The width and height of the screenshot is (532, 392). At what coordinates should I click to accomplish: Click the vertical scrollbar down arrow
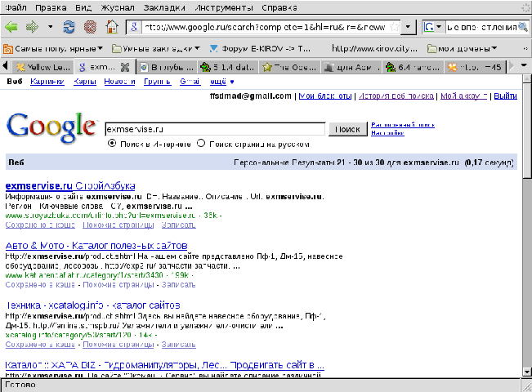click(x=525, y=372)
